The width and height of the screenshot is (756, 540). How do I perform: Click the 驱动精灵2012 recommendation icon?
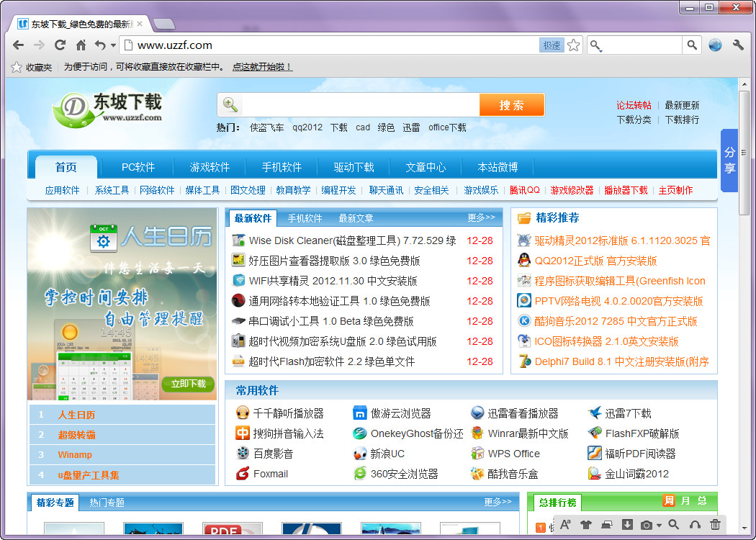click(x=524, y=240)
